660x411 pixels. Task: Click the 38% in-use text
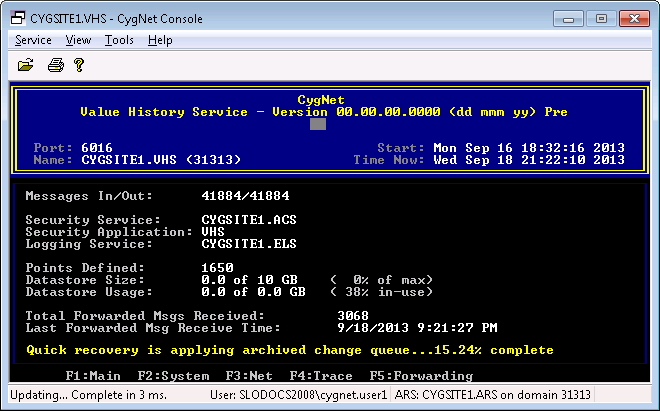(381, 292)
